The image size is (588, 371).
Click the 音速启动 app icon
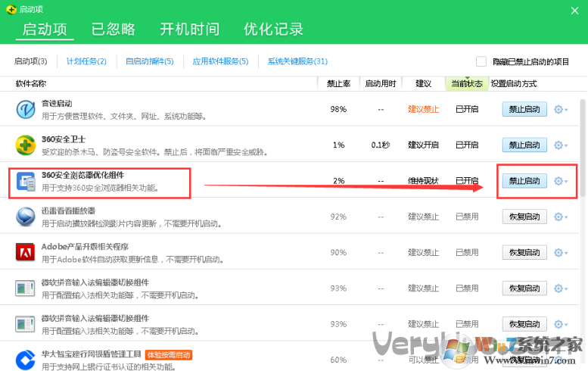26,110
